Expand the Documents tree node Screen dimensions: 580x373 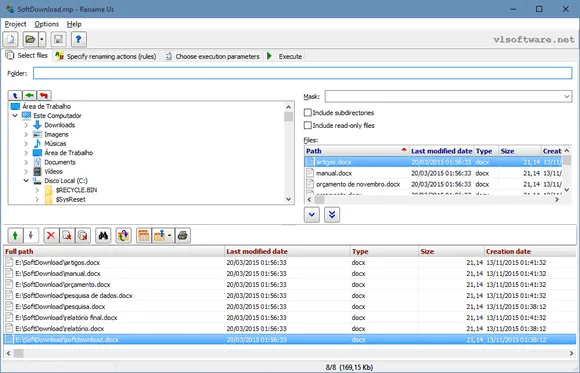pos(26,162)
